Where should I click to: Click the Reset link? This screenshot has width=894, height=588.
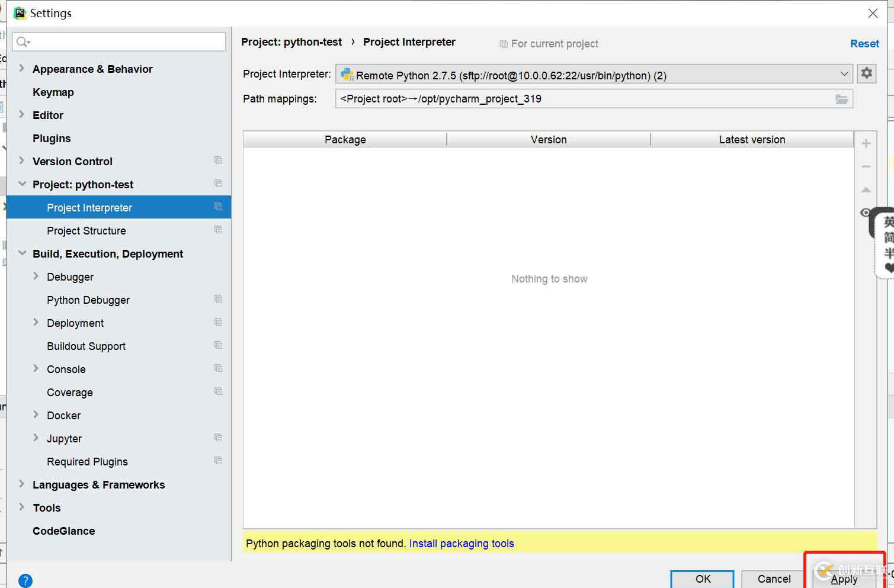[x=864, y=44]
